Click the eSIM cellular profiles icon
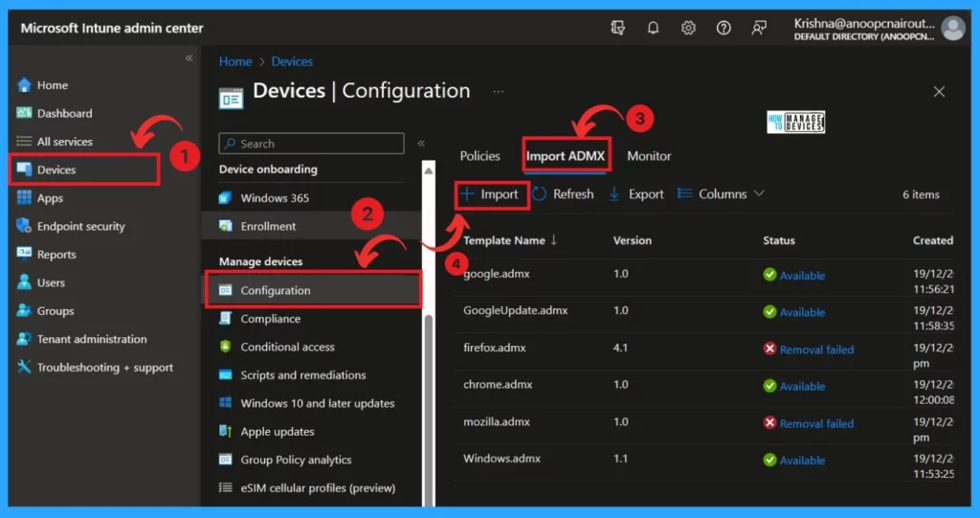Image resolution: width=980 pixels, height=518 pixels. (226, 487)
